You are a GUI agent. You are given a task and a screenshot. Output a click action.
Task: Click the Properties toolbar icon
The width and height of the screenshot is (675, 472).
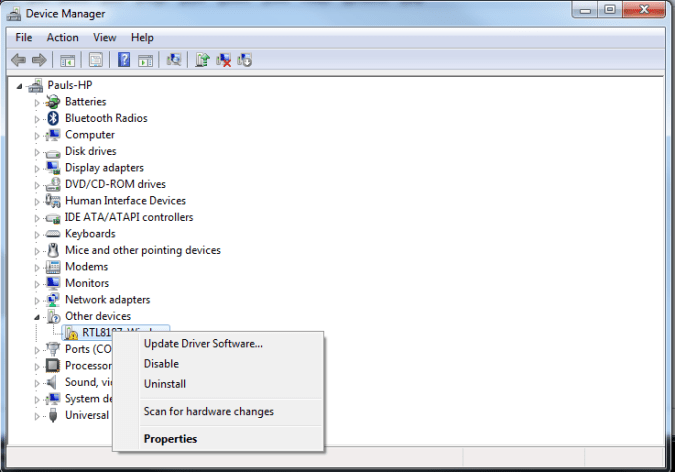[96, 60]
